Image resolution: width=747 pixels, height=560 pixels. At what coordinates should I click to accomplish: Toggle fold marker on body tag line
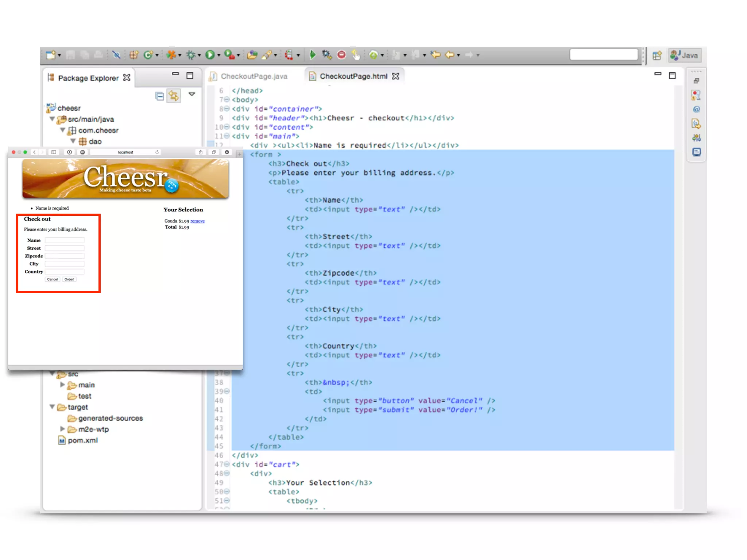pos(227,100)
